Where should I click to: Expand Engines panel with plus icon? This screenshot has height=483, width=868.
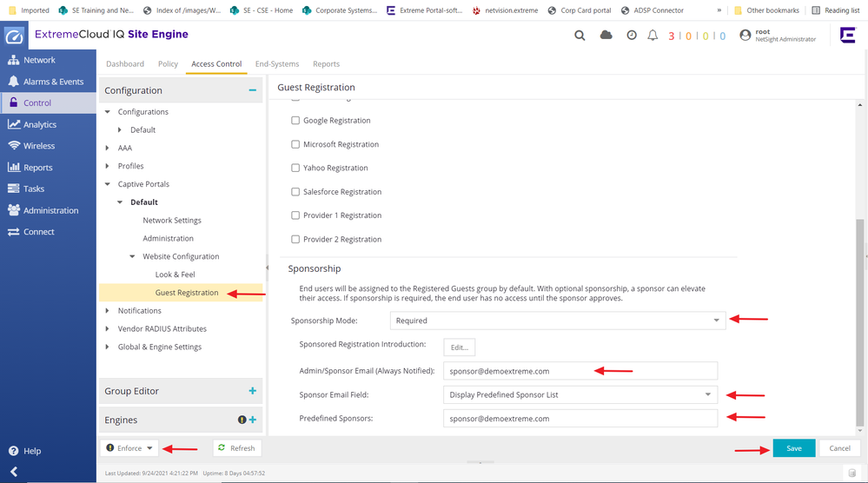click(253, 420)
